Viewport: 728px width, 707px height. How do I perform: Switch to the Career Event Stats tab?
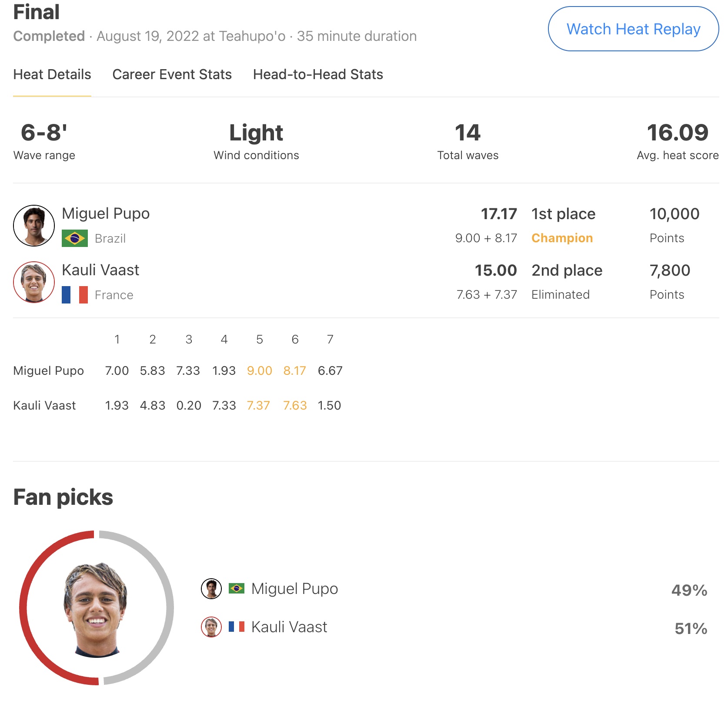172,74
